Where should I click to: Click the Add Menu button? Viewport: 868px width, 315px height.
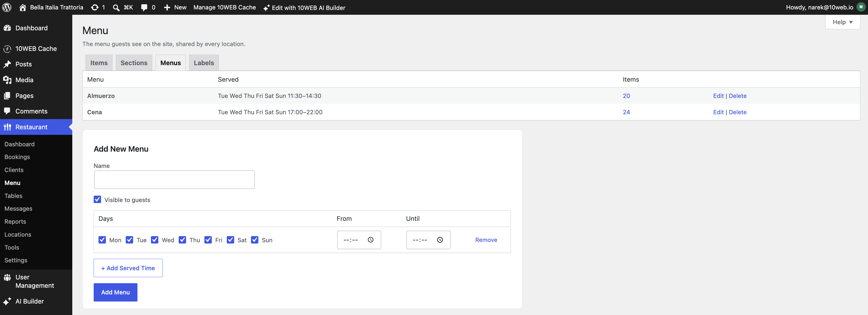pyautogui.click(x=115, y=292)
